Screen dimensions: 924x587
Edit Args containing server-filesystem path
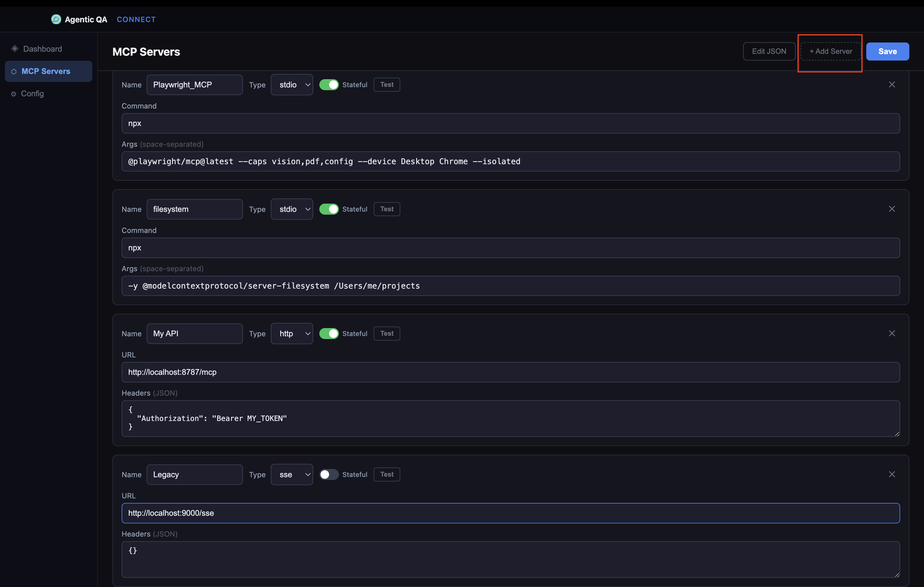510,286
